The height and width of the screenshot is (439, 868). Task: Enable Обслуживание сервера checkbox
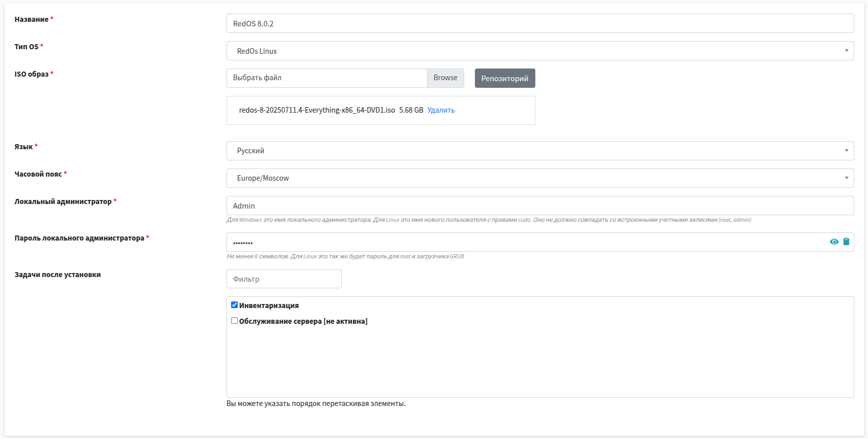234,321
